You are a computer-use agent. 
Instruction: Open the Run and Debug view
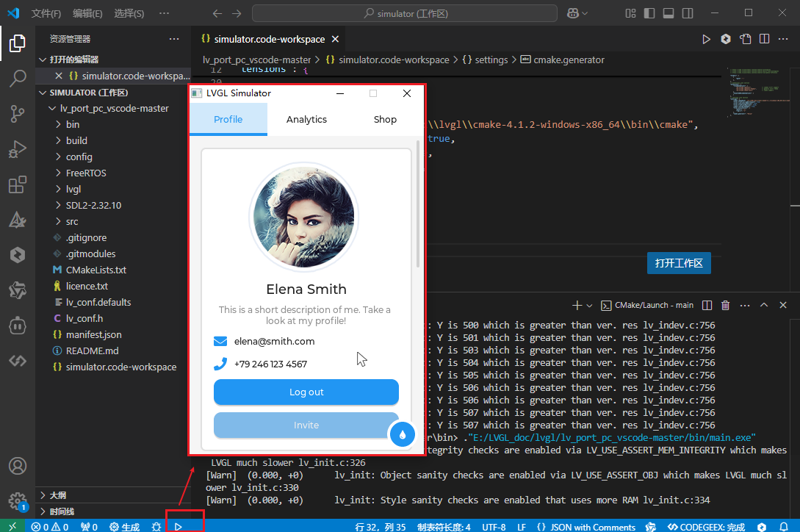18,149
